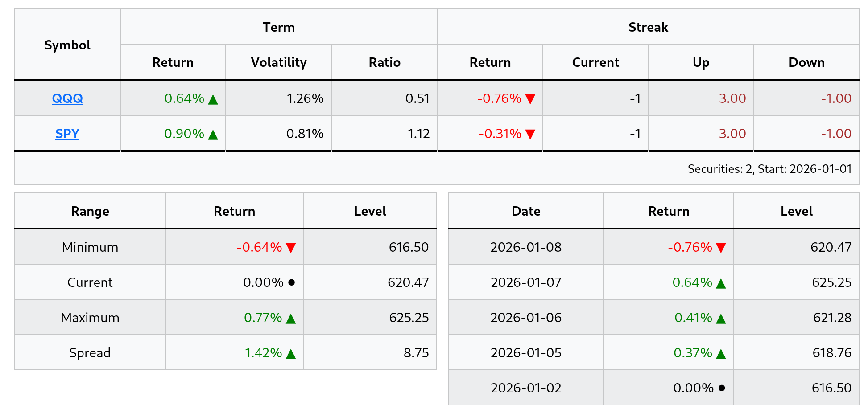Click the Current column header under Streak
Image resolution: width=868 pixels, height=417 pixels.
[595, 62]
